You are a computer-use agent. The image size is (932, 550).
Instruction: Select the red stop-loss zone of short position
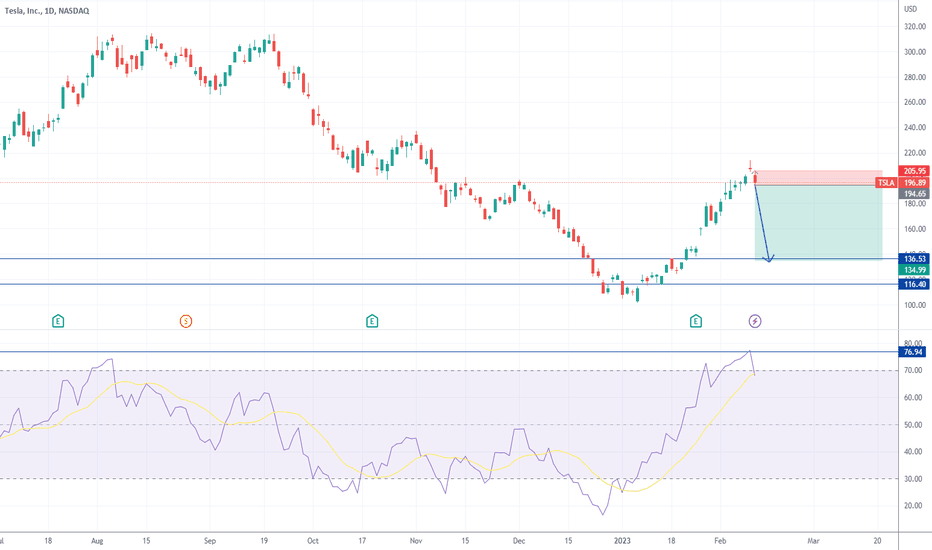pos(818,178)
